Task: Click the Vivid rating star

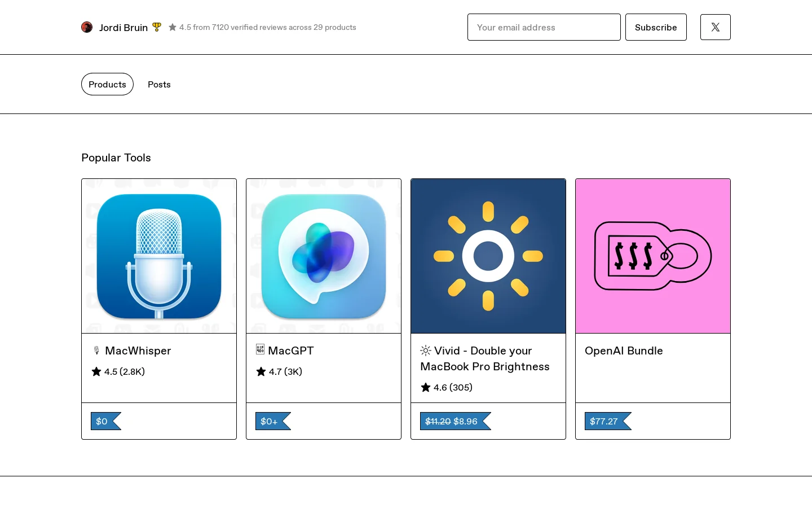Action: click(x=426, y=387)
